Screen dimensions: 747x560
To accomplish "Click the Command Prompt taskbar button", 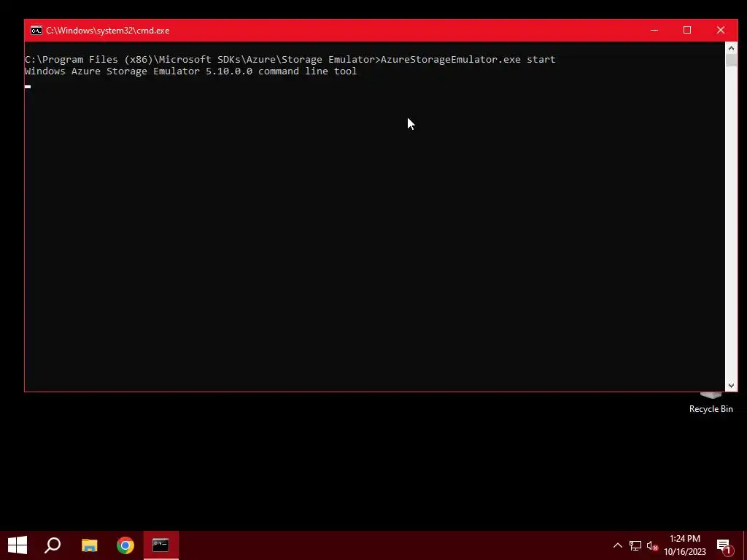I will (x=161, y=545).
